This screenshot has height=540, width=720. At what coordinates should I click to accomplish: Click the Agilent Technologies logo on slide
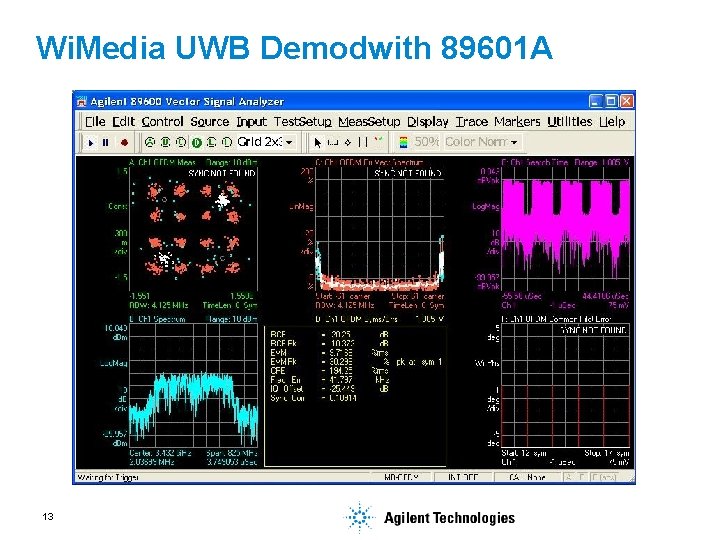[x=430, y=518]
